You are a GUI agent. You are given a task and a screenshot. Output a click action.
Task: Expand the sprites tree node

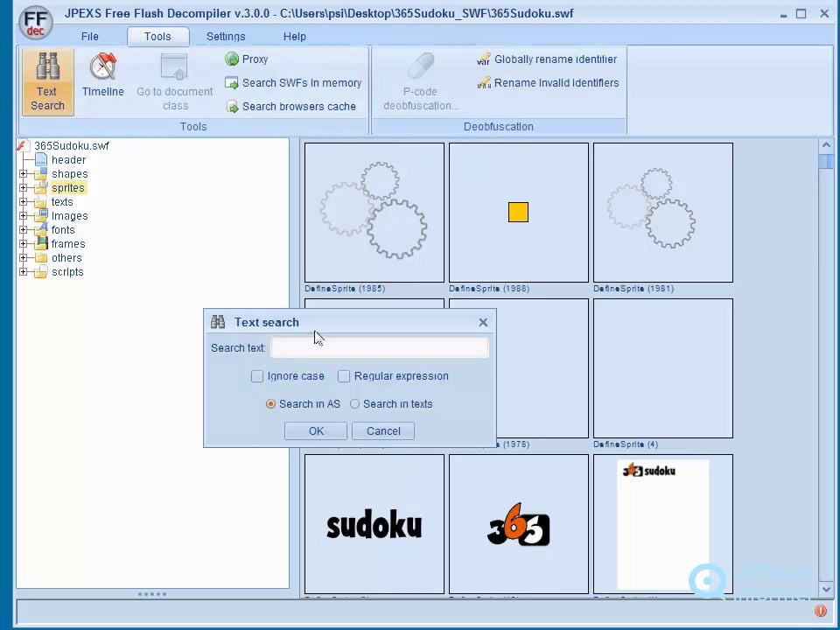(x=23, y=187)
